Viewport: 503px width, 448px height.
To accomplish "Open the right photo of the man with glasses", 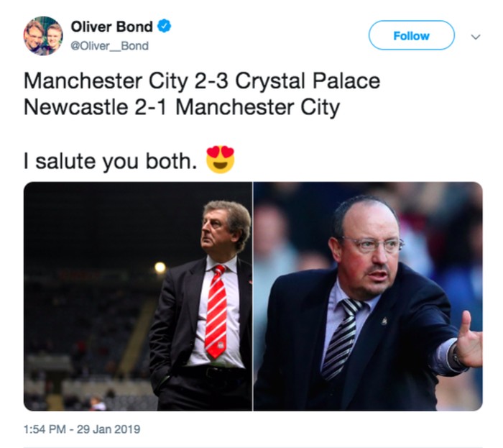I will [367, 296].
